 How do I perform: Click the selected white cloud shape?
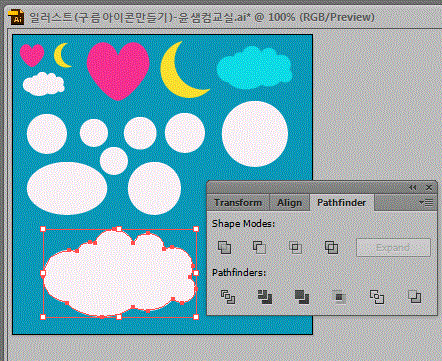119,273
